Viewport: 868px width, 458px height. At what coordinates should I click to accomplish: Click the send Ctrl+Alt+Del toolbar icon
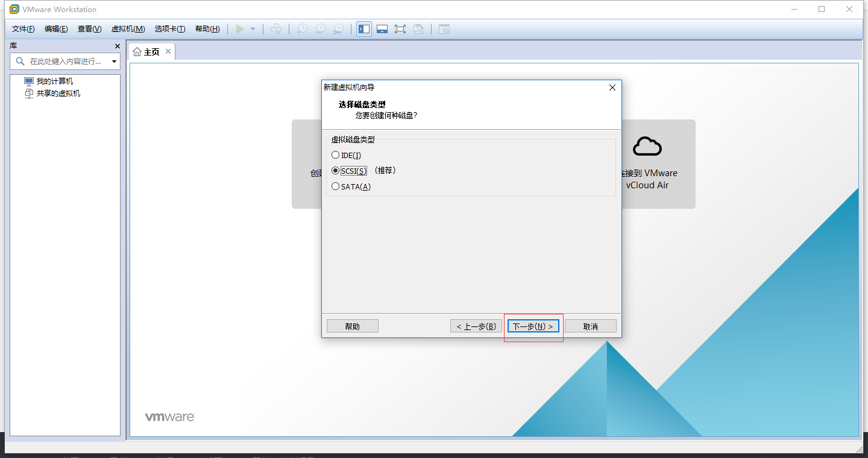[276, 29]
